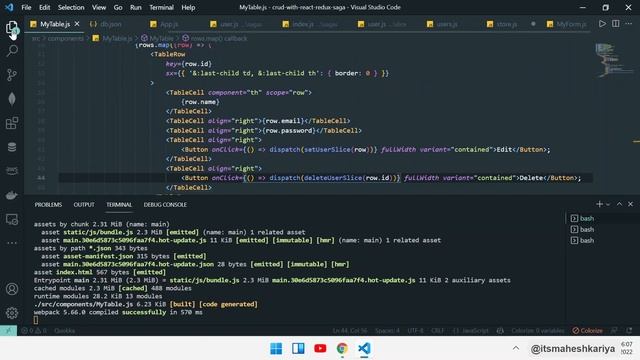This screenshot has width=640, height=360.
Task: Open the Docker whale view
Action: 12,195
